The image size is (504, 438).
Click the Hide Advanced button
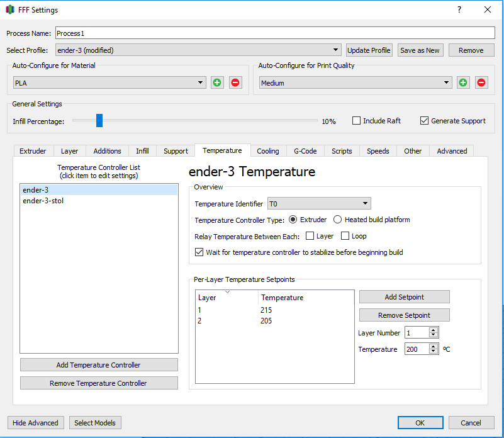click(x=35, y=422)
